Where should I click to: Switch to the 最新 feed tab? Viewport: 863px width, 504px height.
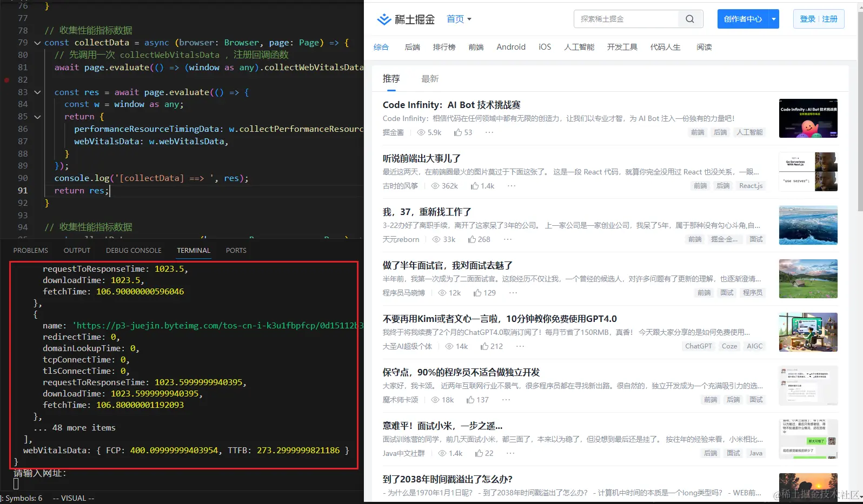tap(430, 79)
